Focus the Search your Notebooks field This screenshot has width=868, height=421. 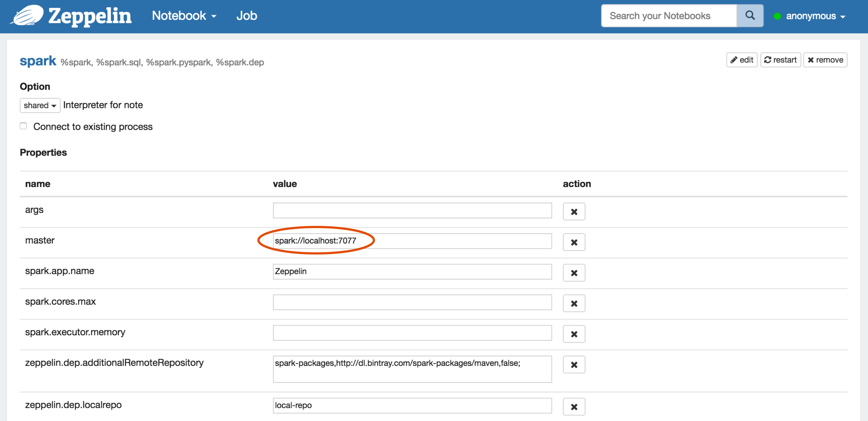[669, 16]
